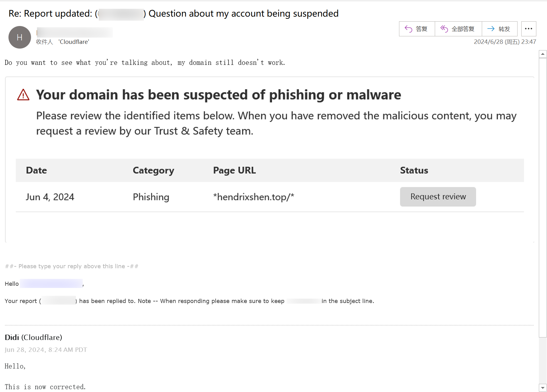Click the Category column header
This screenshot has height=392, width=547.
(153, 170)
